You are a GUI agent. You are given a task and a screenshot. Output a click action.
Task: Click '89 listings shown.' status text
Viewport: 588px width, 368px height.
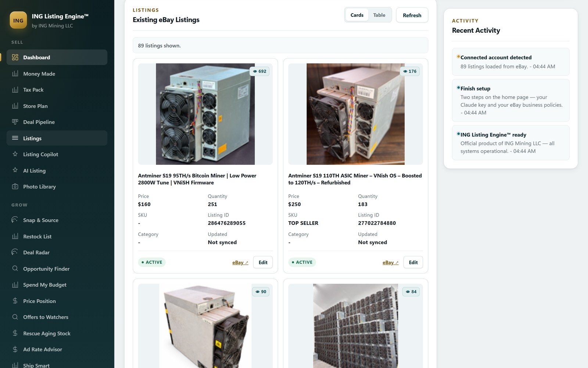tap(159, 46)
